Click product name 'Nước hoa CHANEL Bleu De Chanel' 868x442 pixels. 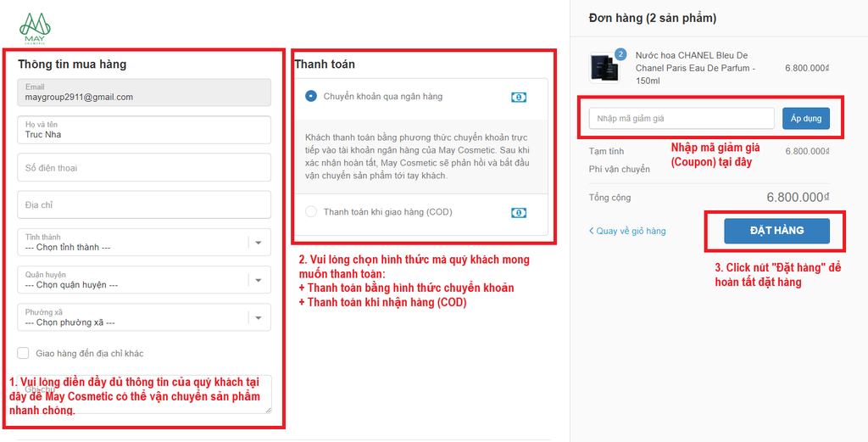pyautogui.click(x=695, y=68)
